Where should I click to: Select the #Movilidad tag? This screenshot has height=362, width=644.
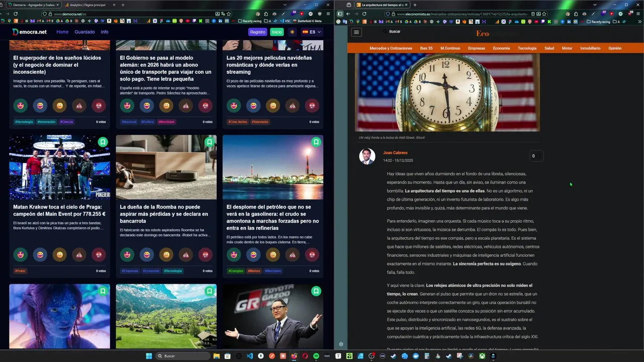167,122
